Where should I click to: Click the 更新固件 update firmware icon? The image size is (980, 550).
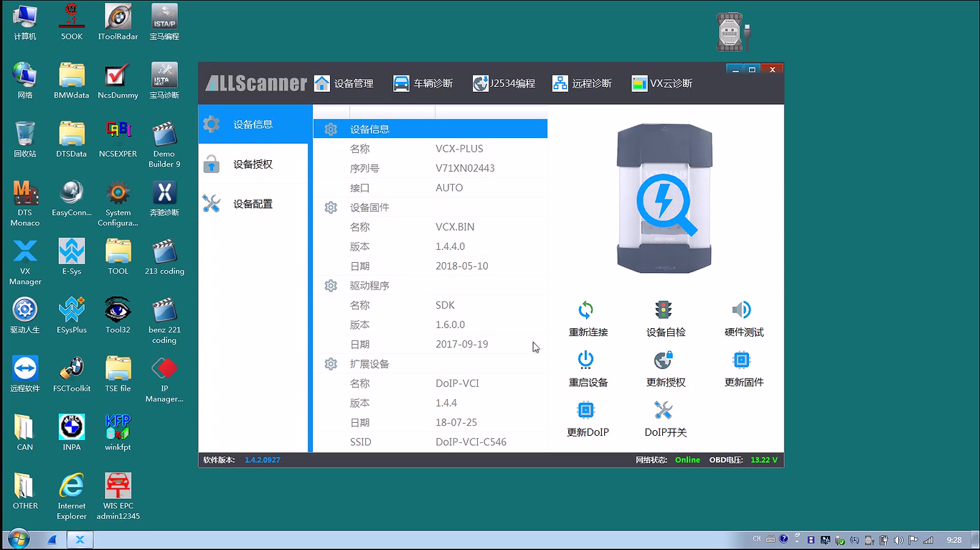(743, 360)
